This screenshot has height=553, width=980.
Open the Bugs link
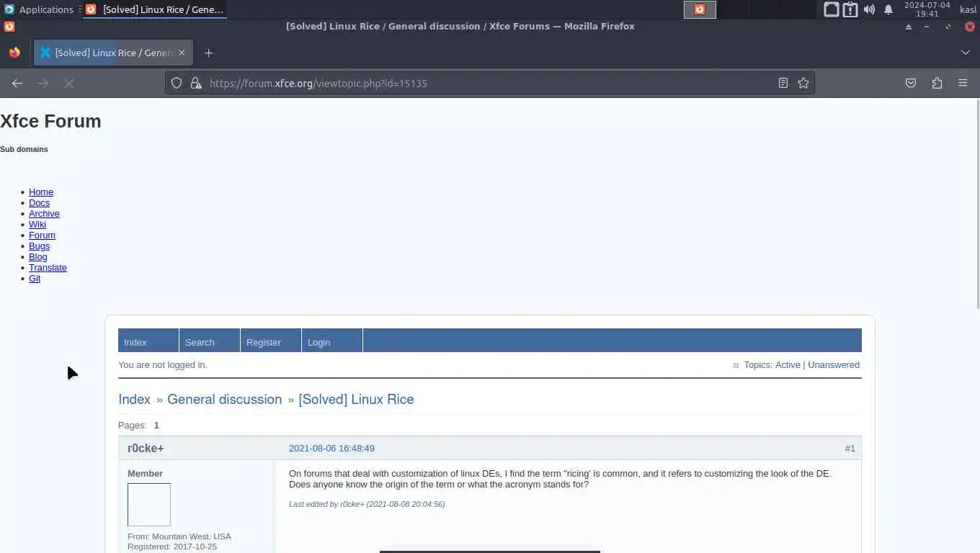click(x=39, y=246)
